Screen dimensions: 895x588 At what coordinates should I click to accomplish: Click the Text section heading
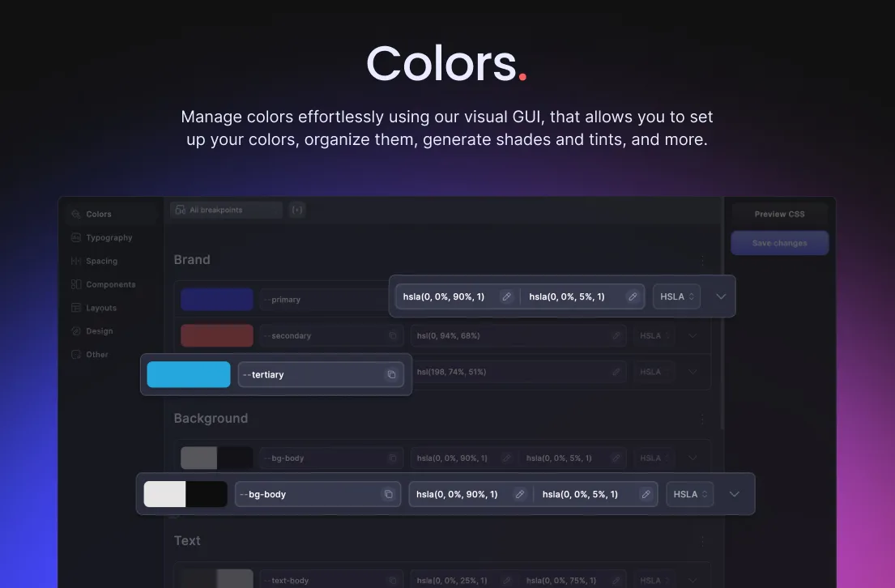pyautogui.click(x=187, y=540)
